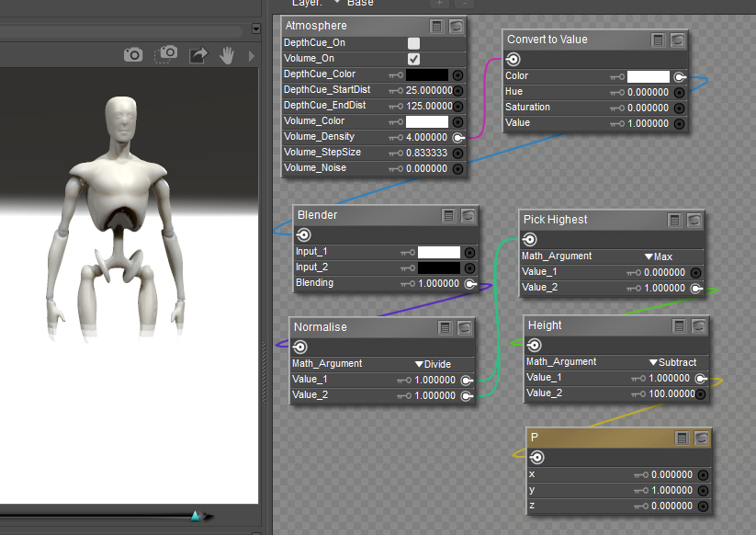756x535 pixels.
Task: Toggle parameter list on Pick Highest node
Action: (x=674, y=221)
